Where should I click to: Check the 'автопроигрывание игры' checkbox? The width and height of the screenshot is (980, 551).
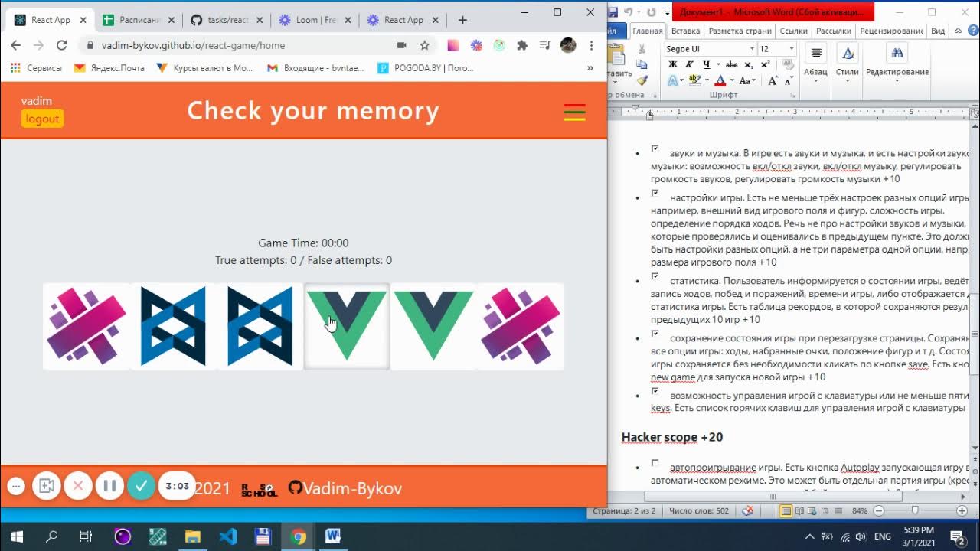point(655,463)
